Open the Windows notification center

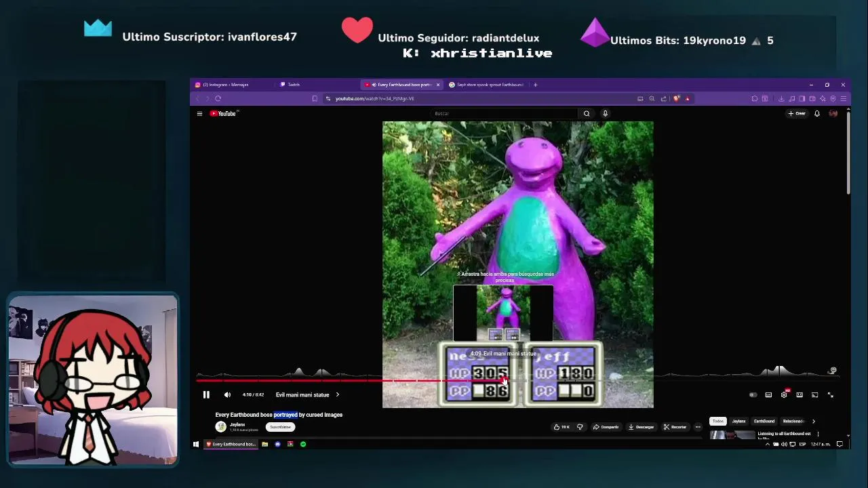(x=840, y=444)
